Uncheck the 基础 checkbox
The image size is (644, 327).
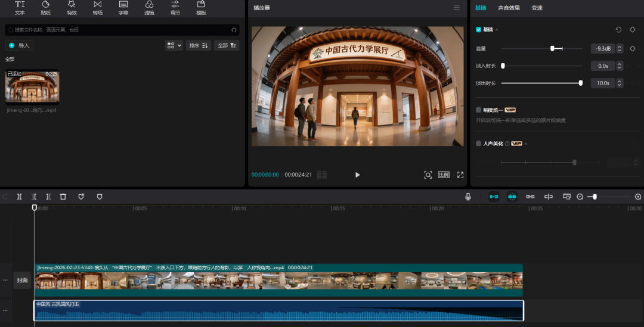478,29
